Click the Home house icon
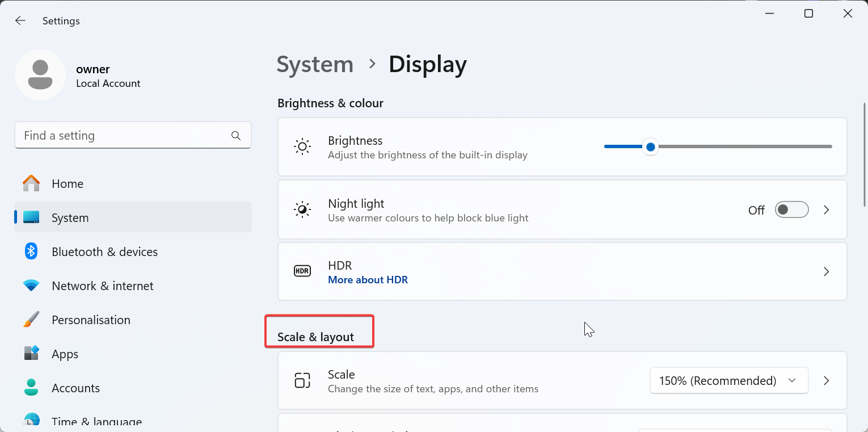The width and height of the screenshot is (868, 432). click(x=31, y=183)
